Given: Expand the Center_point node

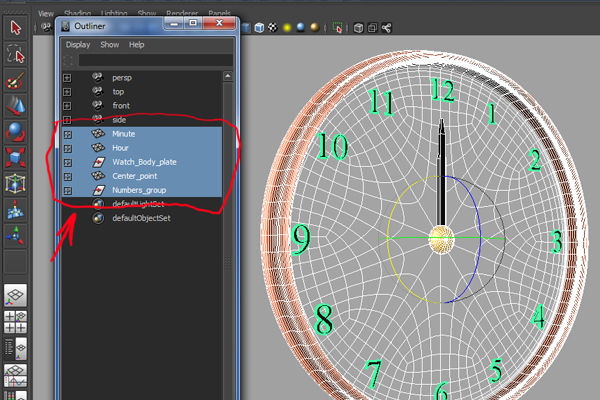Looking at the screenshot, I should tap(68, 176).
